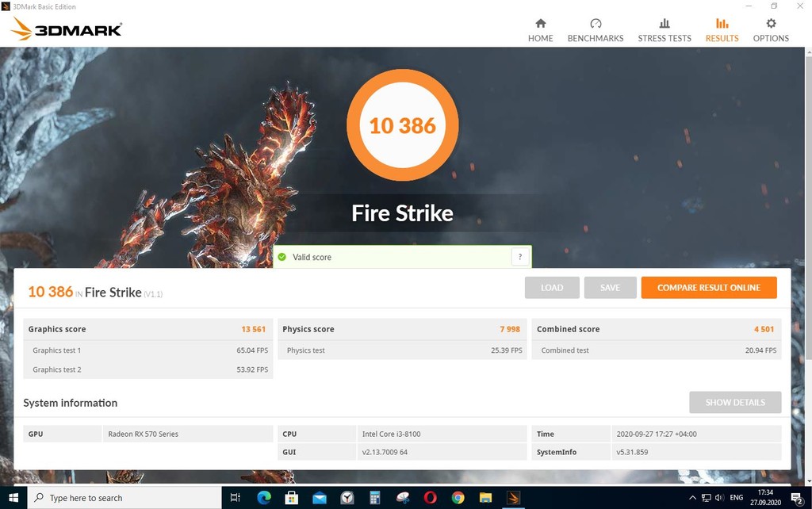Click the scrollbar down arrow
Image resolution: width=812 pixels, height=509 pixels.
click(808, 481)
